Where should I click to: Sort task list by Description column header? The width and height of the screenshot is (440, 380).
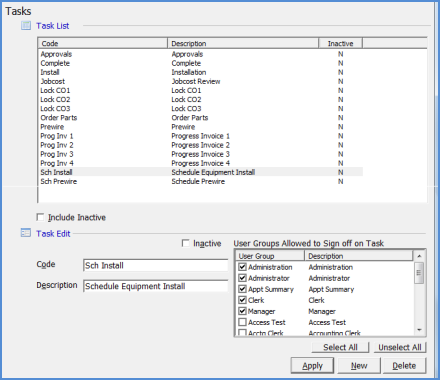click(x=243, y=43)
